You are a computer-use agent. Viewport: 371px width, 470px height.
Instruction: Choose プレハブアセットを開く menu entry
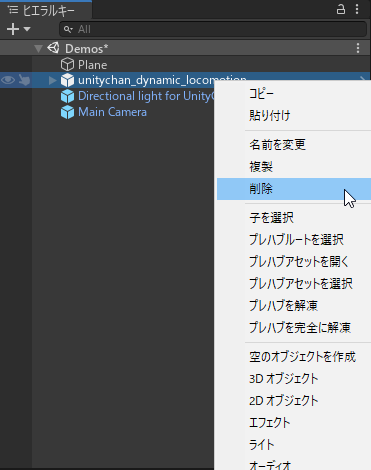point(294,262)
